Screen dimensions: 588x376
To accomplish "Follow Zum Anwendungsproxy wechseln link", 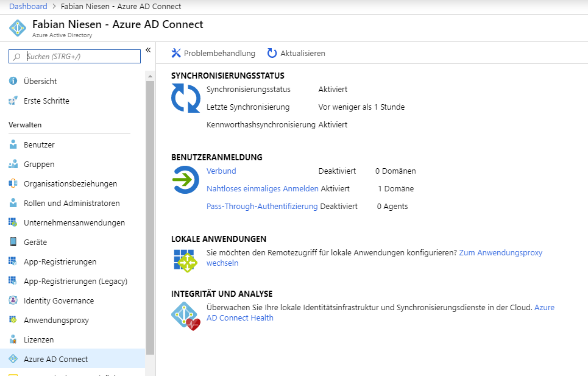I will [501, 253].
